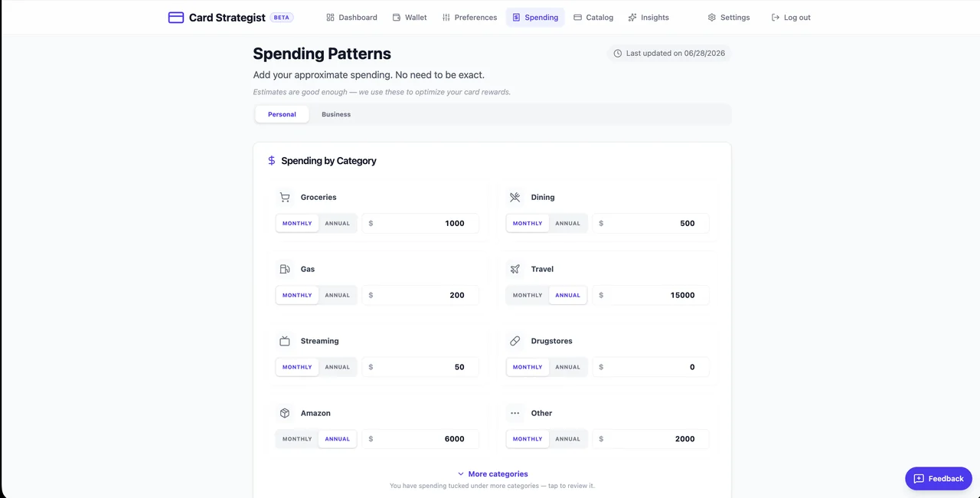Viewport: 980px width, 498px height.
Task: Edit the Gas amount field showing 200
Action: point(420,295)
